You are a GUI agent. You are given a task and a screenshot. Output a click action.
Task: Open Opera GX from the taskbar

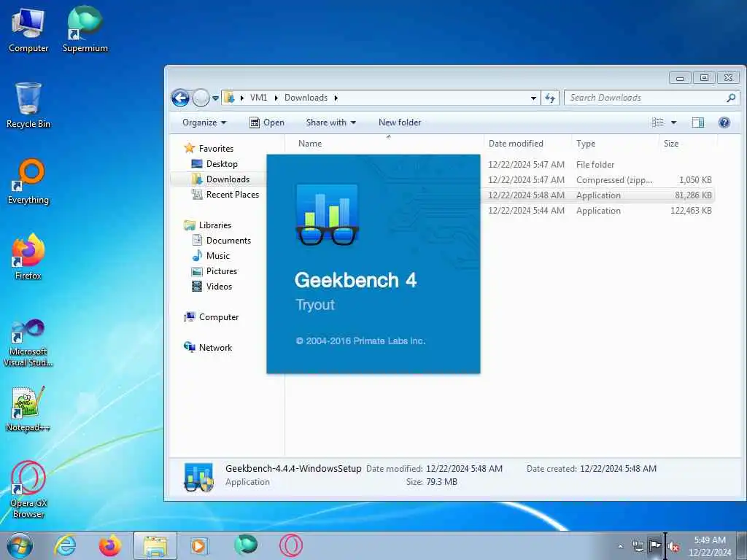point(290,545)
